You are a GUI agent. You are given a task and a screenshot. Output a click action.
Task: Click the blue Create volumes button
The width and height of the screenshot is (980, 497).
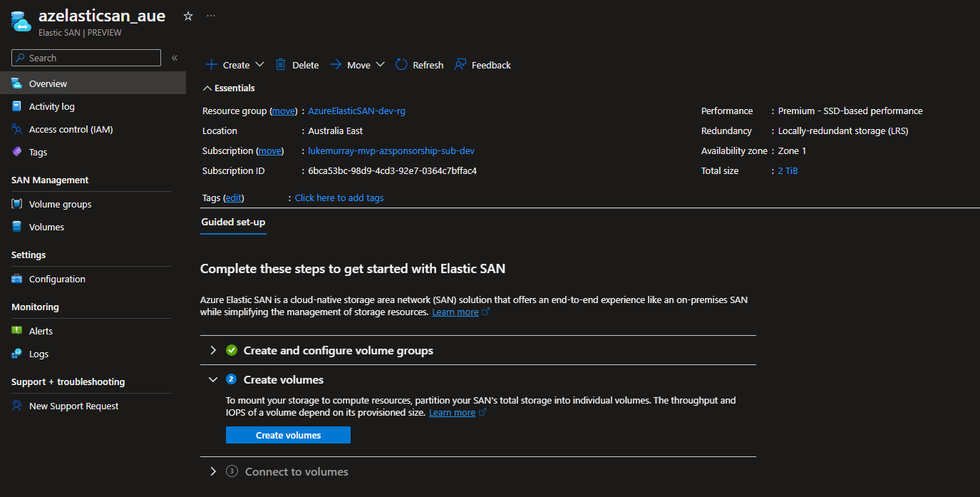288,435
